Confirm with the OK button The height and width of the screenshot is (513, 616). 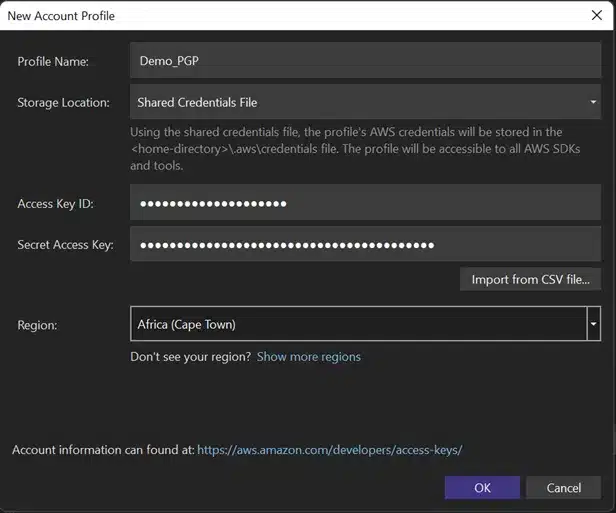pos(482,487)
